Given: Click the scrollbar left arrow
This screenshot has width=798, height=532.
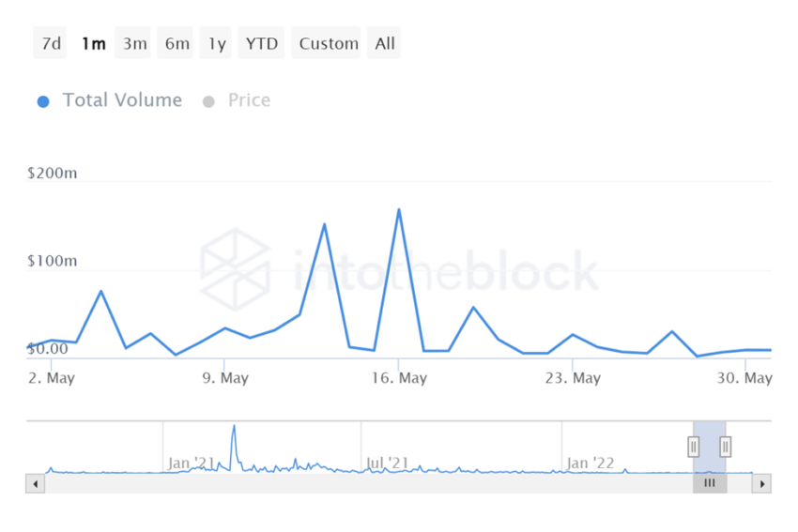Looking at the screenshot, I should 36,484.
